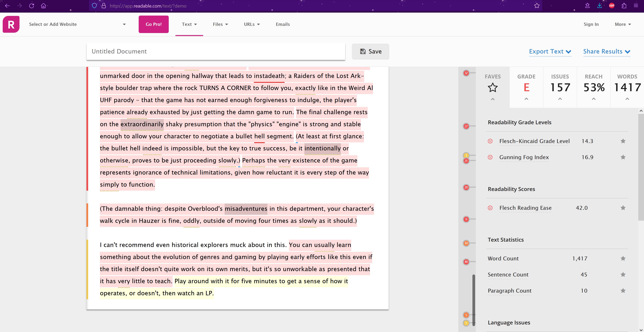The width and height of the screenshot is (644, 332).
Task: Click the Go Pro! button
Action: (153, 24)
